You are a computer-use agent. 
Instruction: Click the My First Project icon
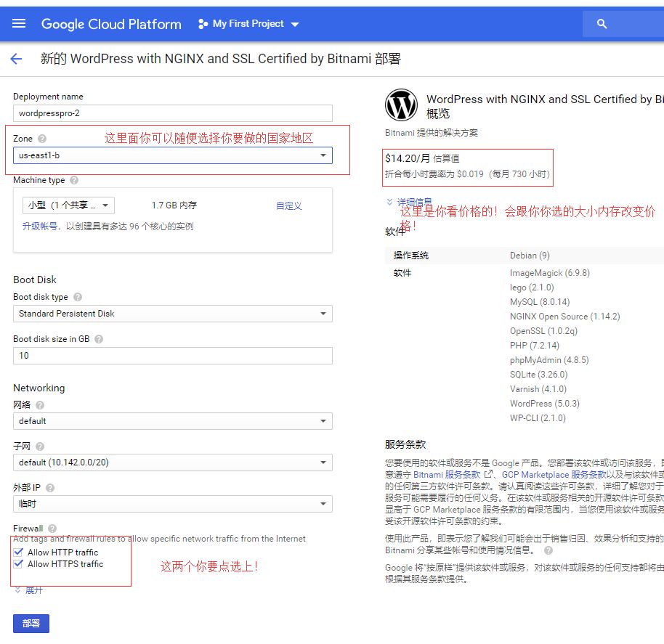(x=203, y=24)
